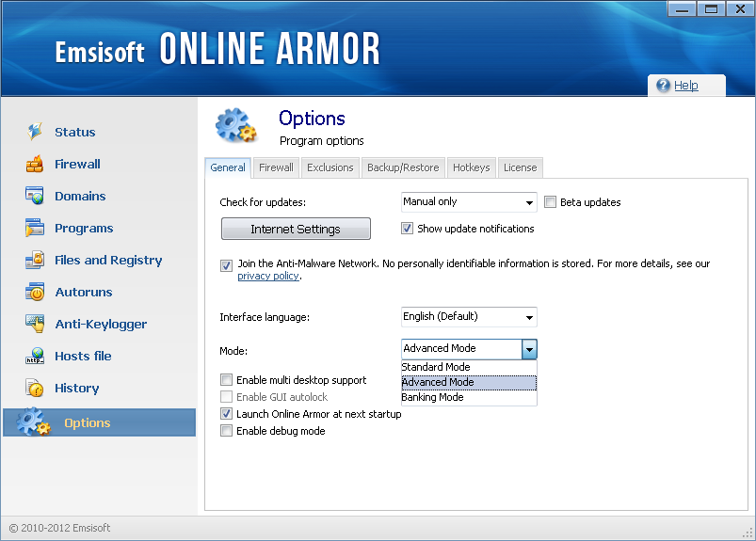The width and height of the screenshot is (756, 541).
Task: Switch to the Exclusions tab
Action: coord(330,167)
